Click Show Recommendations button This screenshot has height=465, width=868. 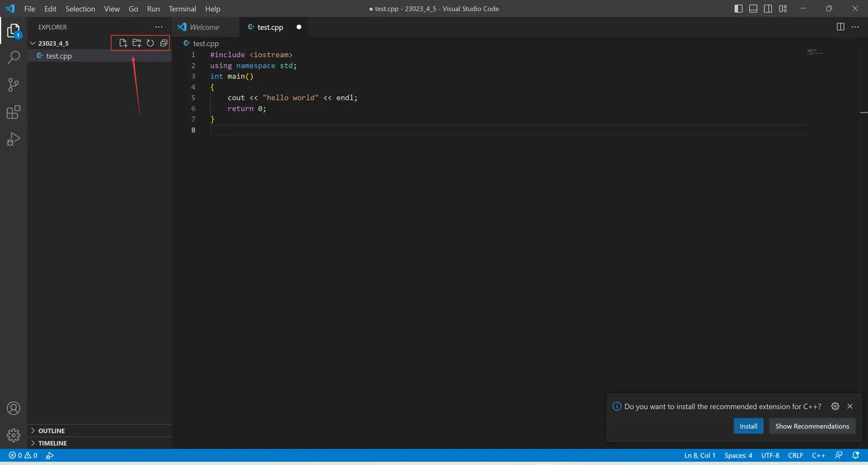[812, 426]
